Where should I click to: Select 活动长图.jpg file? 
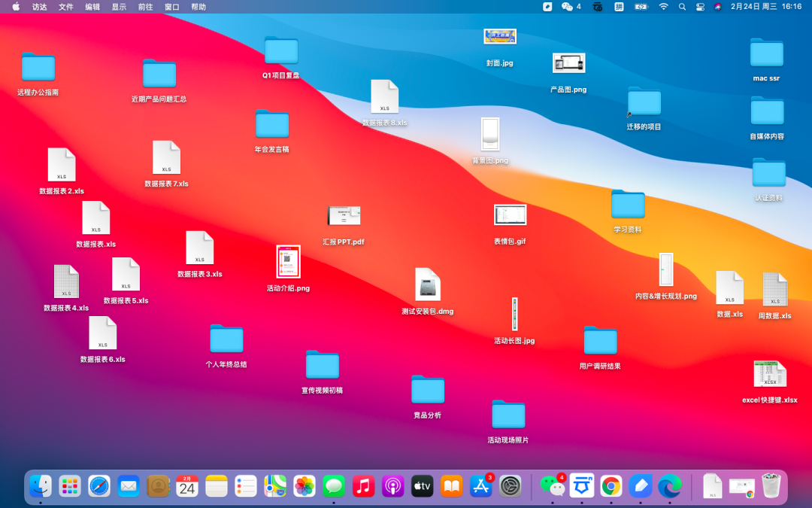(x=514, y=321)
